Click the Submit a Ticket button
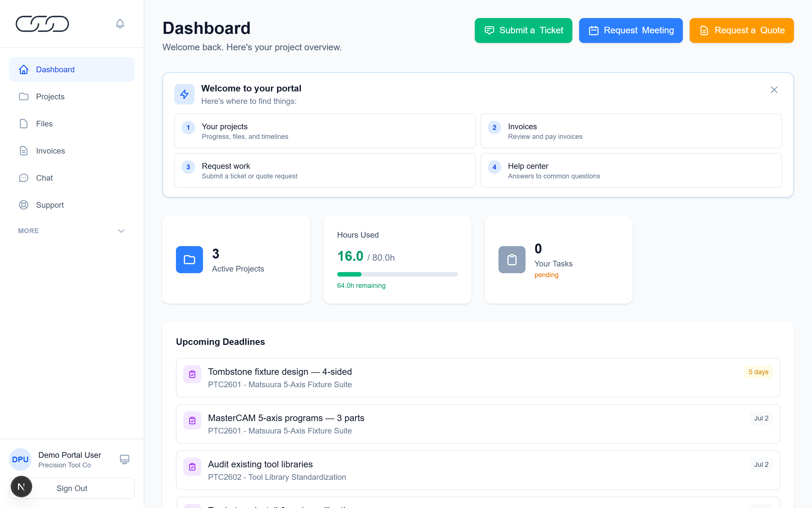 [x=523, y=30]
